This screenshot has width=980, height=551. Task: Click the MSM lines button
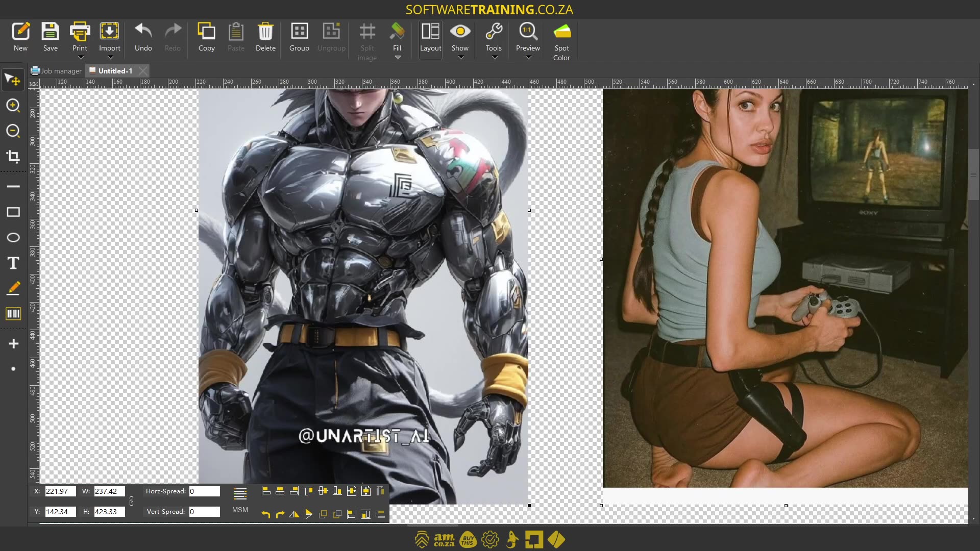240,500
